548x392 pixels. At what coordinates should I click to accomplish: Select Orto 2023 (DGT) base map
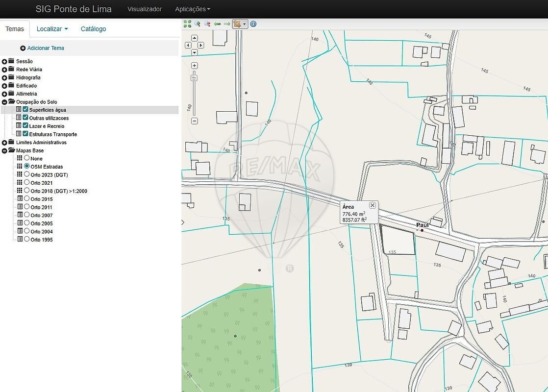[27, 174]
